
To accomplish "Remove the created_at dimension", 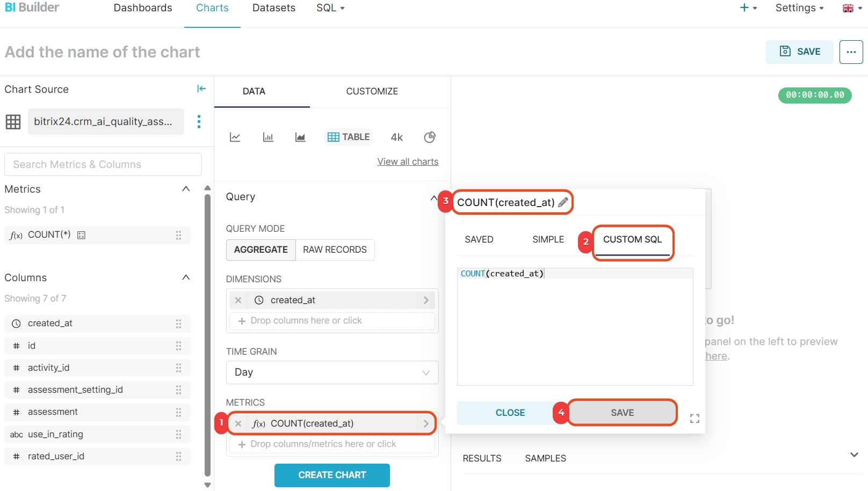I will pos(238,301).
